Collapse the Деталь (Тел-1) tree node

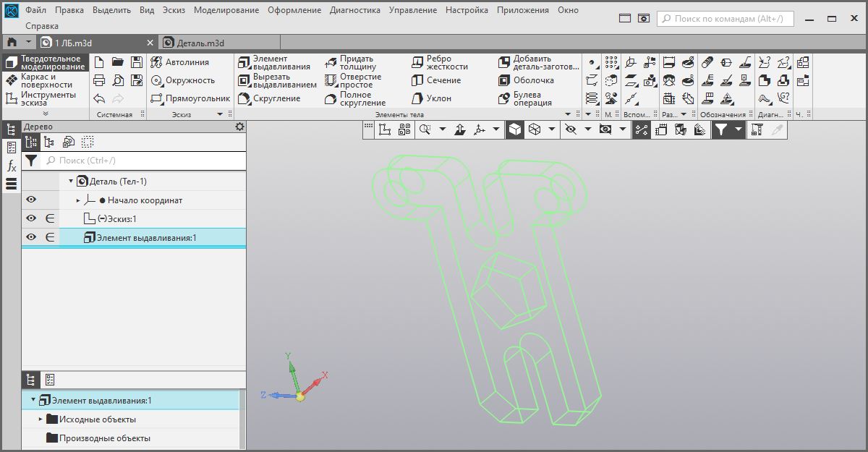click(x=71, y=182)
